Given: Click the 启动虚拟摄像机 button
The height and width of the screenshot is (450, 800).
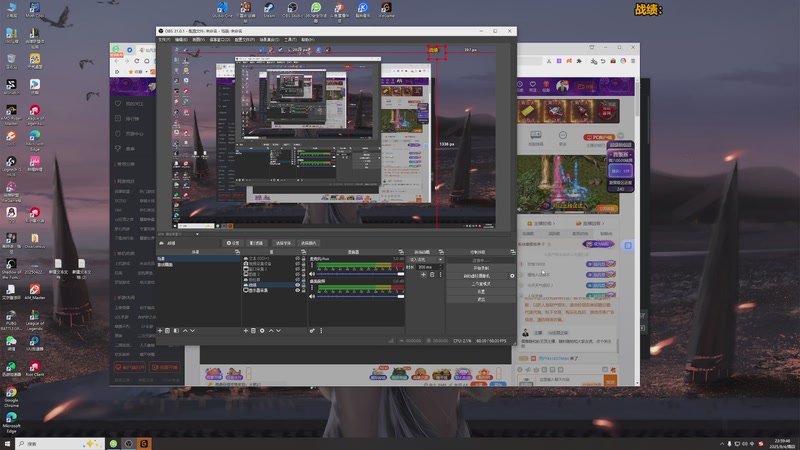Looking at the screenshot, I should (x=477, y=276).
